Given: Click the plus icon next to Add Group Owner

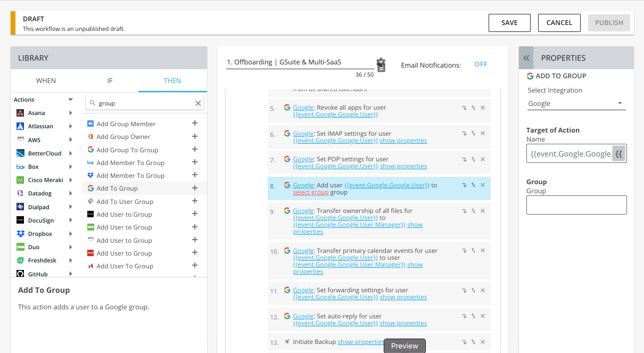Looking at the screenshot, I should click(x=195, y=136).
